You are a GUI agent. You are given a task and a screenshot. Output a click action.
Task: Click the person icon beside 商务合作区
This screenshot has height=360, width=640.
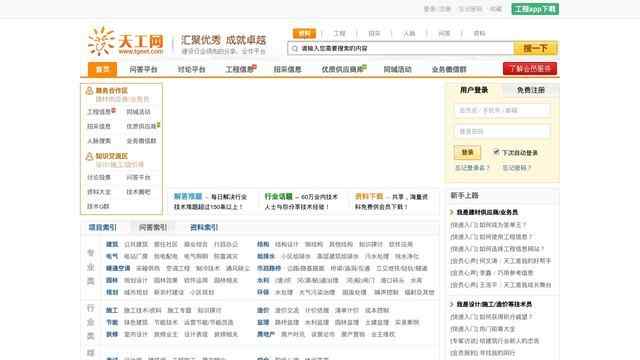coord(89,91)
